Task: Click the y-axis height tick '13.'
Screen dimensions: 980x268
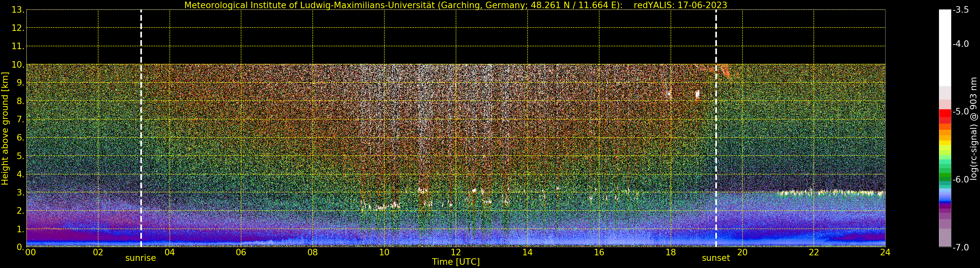Action: pyautogui.click(x=18, y=10)
